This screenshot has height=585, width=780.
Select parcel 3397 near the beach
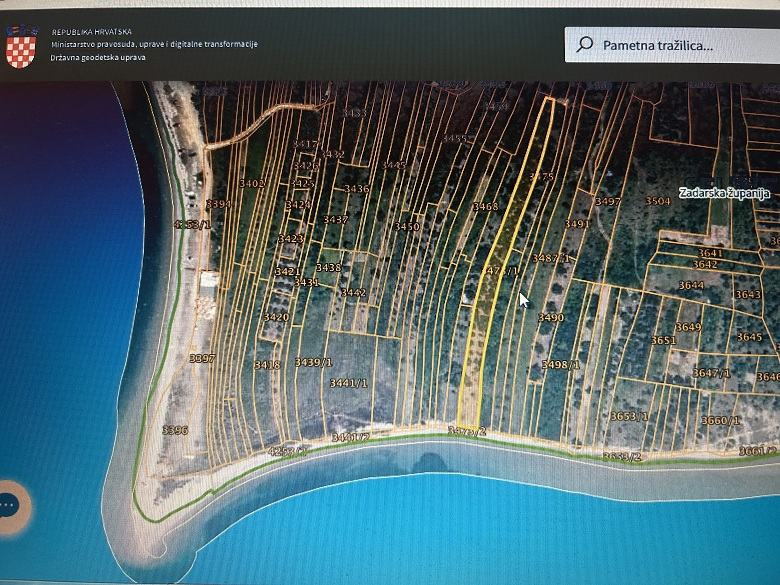coord(202,358)
